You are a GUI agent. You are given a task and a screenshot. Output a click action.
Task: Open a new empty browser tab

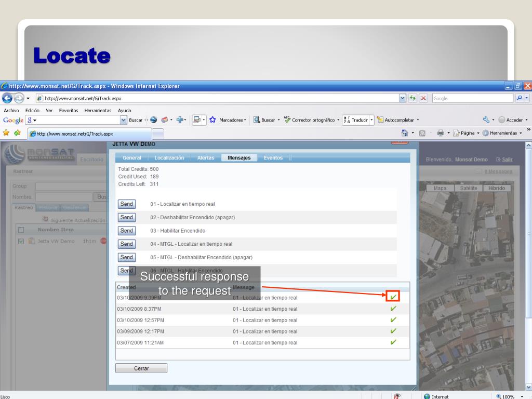(x=158, y=134)
